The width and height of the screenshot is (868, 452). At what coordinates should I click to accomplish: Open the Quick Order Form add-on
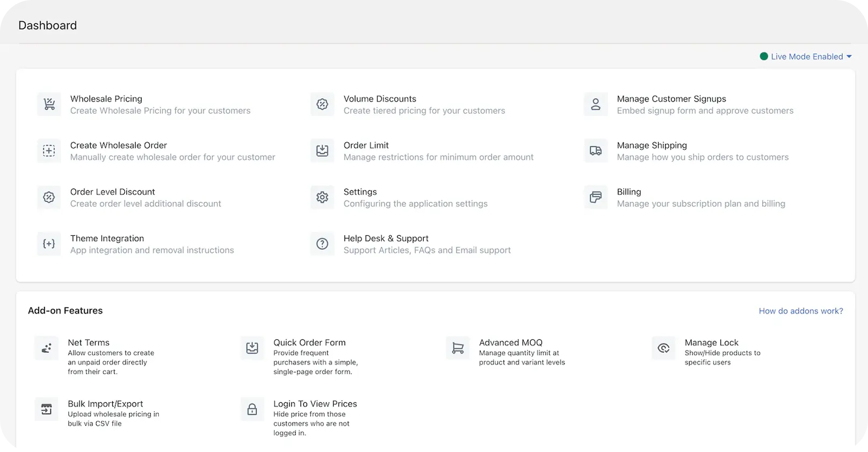(x=309, y=342)
